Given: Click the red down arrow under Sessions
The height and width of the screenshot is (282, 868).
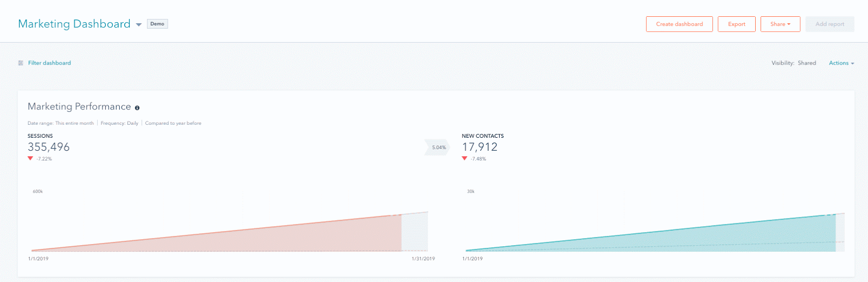Looking at the screenshot, I should 30,158.
